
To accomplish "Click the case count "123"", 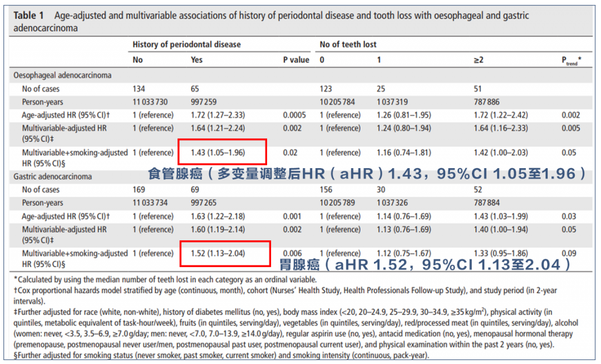I will pyautogui.click(x=326, y=89).
